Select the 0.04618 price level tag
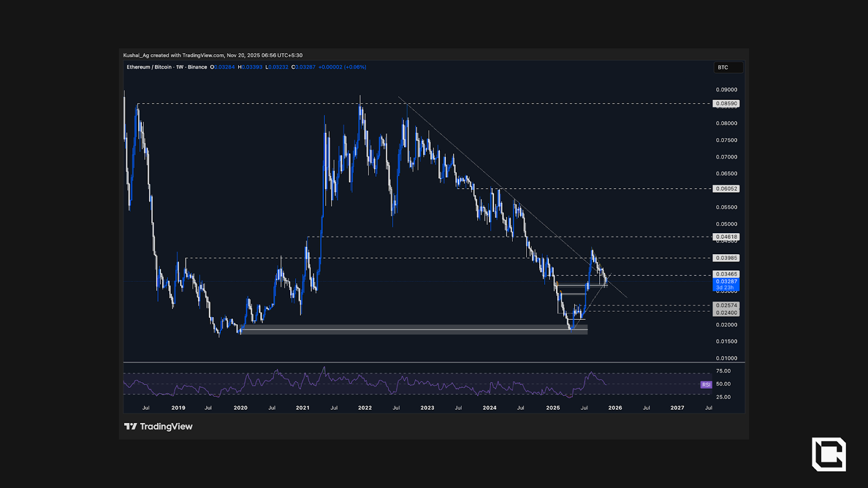The width and height of the screenshot is (868, 488). [x=726, y=237]
